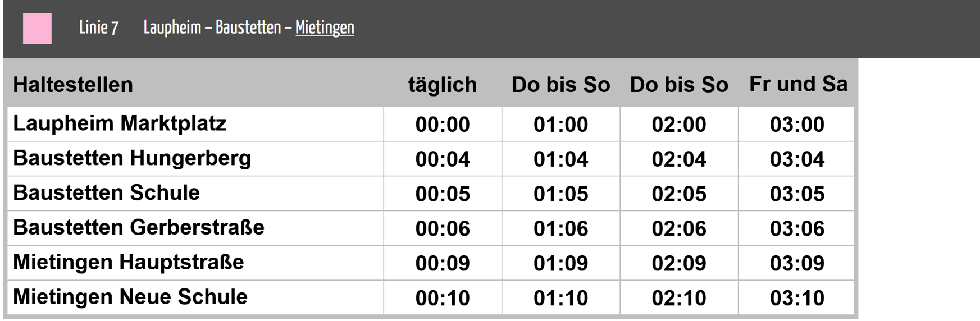Click the 00:09 time at Mietingen Hauptstraße

pos(443,263)
